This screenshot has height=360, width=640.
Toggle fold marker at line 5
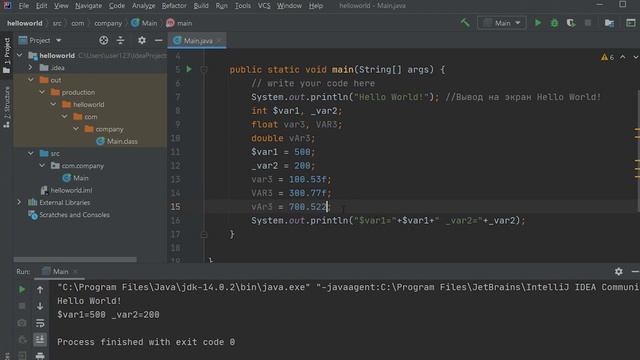click(204, 70)
